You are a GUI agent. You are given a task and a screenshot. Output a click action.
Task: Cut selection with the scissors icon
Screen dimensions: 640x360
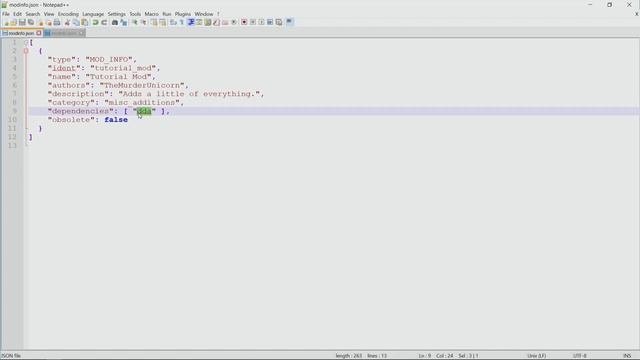coord(67,22)
